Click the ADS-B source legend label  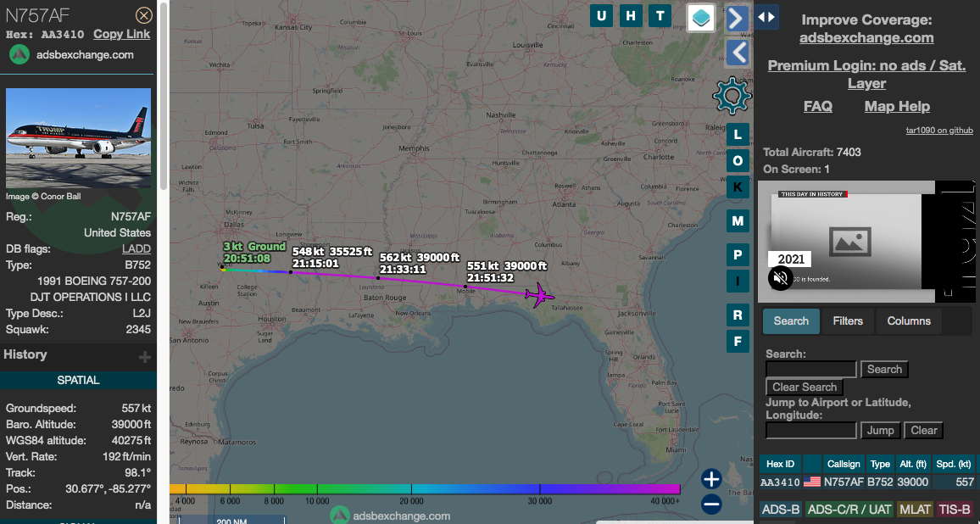pyautogui.click(x=781, y=510)
